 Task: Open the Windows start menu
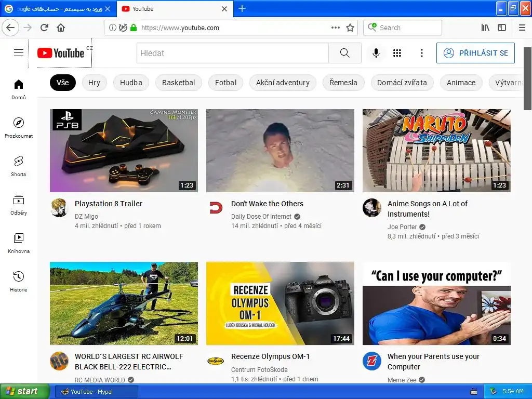pyautogui.click(x=25, y=392)
